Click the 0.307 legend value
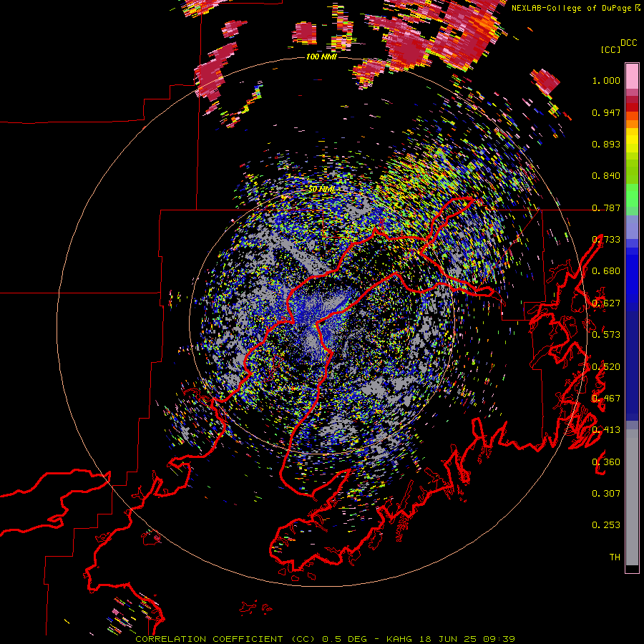 (606, 494)
